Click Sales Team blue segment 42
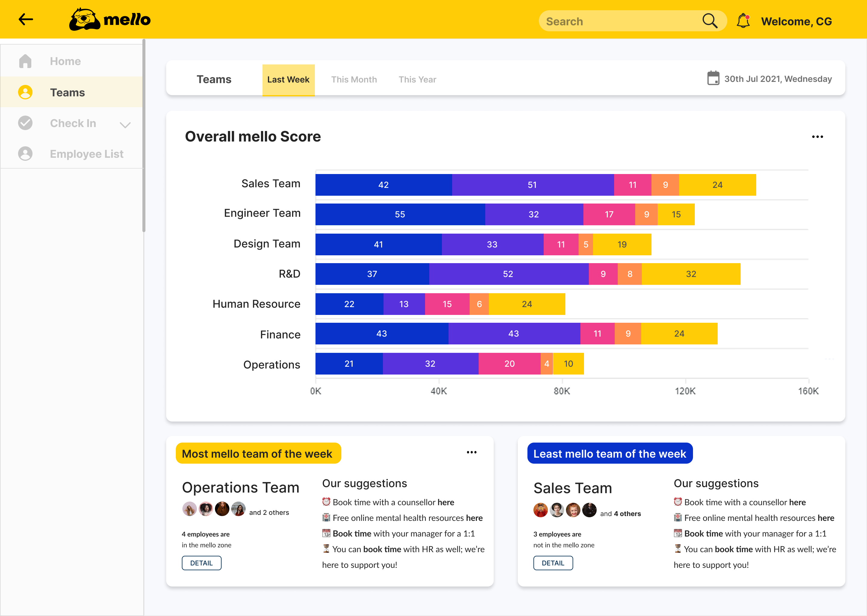 click(384, 185)
